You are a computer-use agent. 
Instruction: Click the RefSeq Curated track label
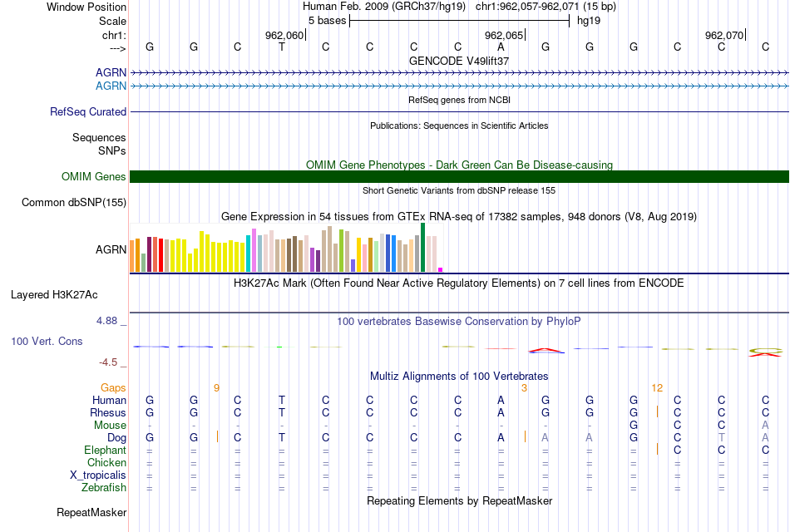87,112
